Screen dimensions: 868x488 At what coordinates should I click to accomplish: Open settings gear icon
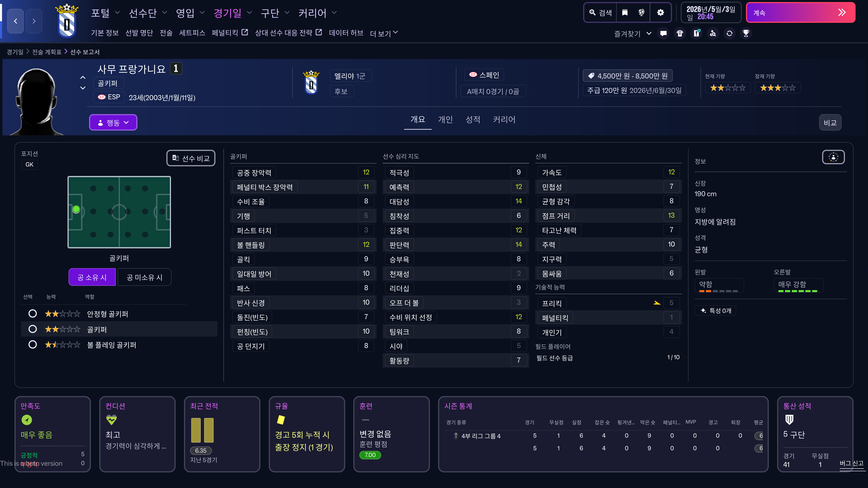tap(660, 13)
